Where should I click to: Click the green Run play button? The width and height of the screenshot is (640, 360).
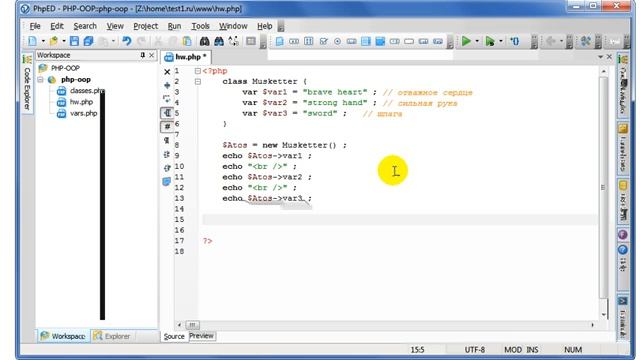pyautogui.click(x=466, y=41)
